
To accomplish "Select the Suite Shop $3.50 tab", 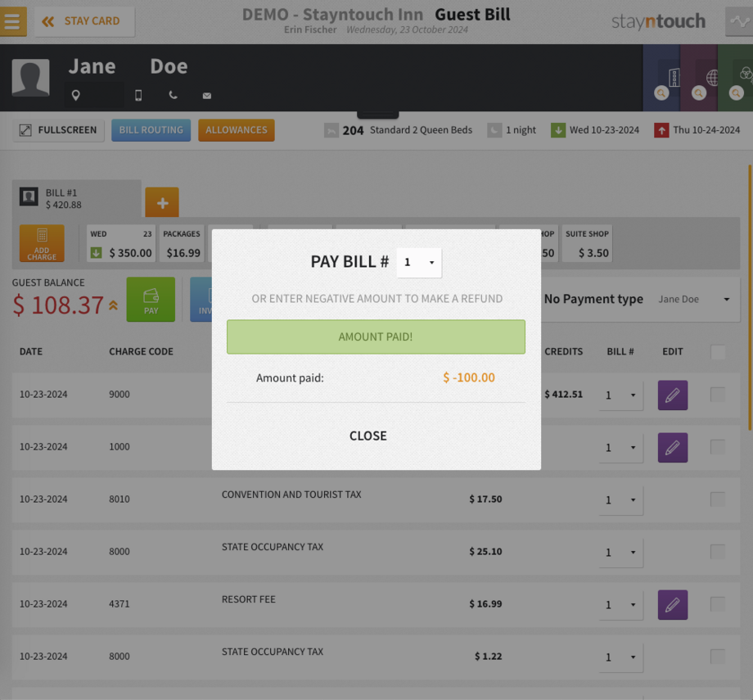I will click(x=588, y=243).
